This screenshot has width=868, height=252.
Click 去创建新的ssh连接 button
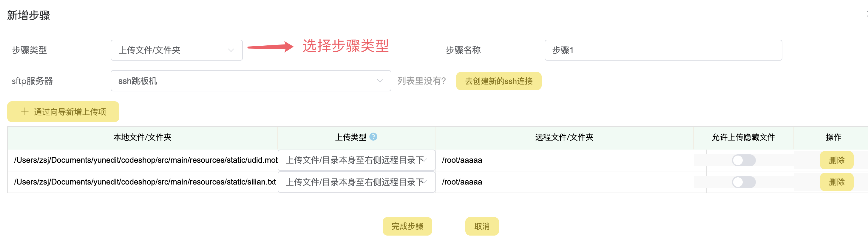(498, 81)
